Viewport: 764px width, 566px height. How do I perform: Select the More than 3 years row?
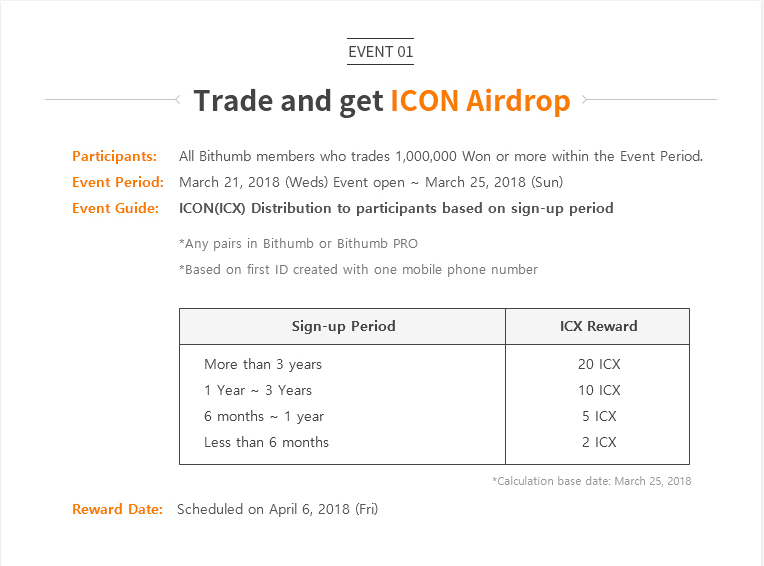(434, 364)
